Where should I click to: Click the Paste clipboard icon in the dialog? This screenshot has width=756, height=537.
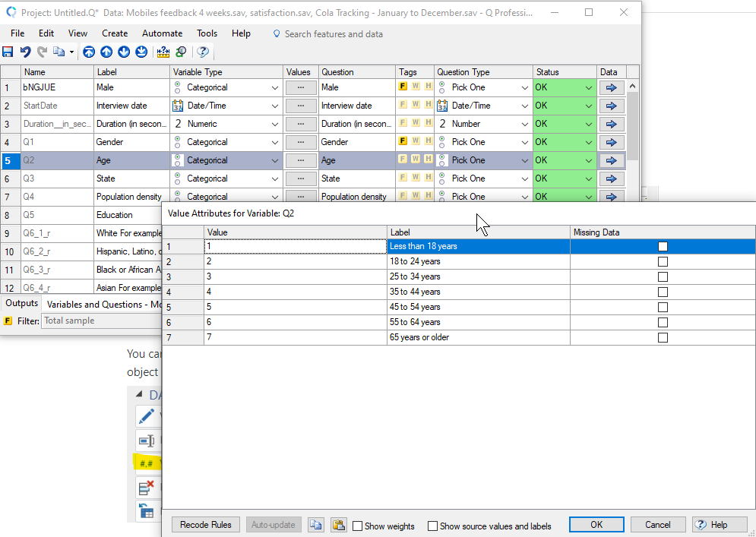click(338, 525)
